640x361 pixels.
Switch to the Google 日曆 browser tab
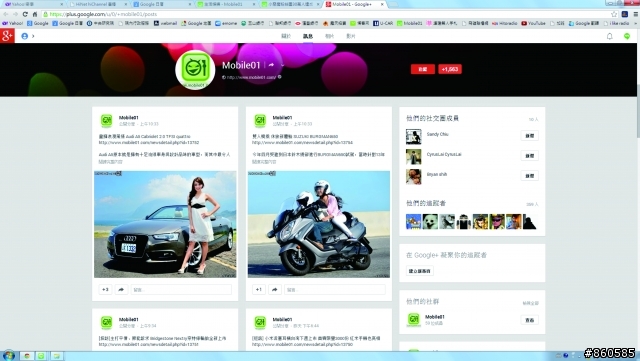[x=161, y=4]
